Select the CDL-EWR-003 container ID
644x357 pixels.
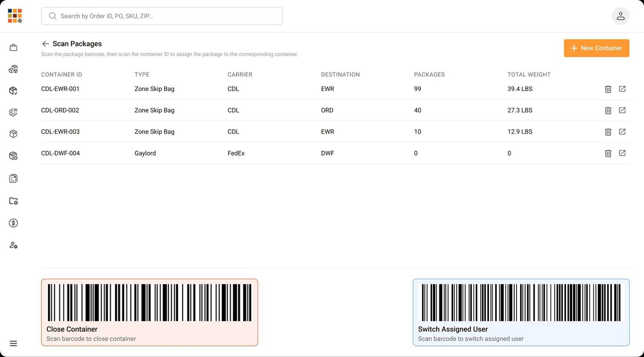(60, 131)
